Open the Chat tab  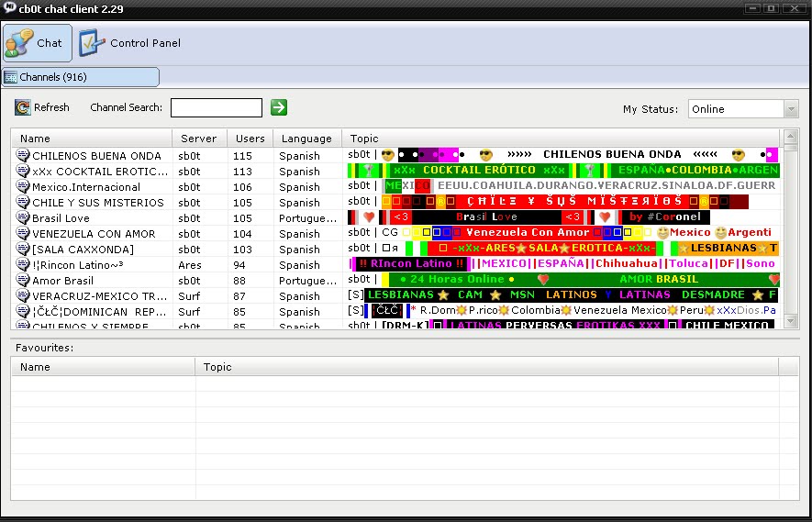38,43
